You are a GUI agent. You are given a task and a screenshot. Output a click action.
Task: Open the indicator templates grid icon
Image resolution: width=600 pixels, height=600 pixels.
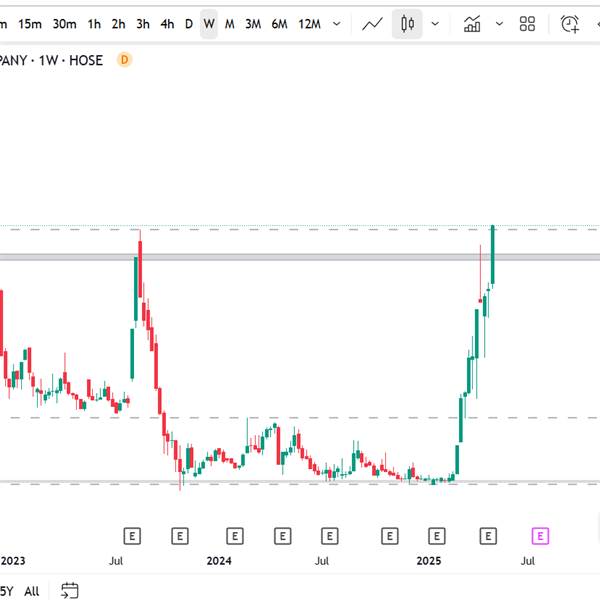click(x=527, y=24)
